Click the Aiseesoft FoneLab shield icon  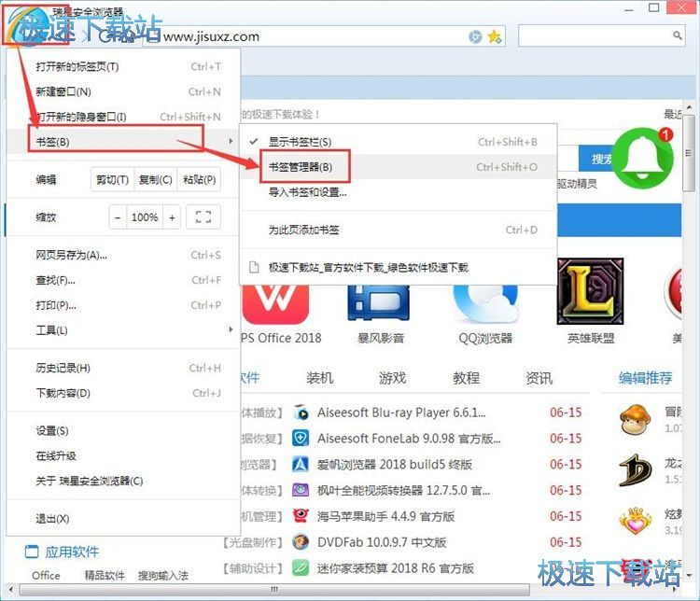click(301, 438)
